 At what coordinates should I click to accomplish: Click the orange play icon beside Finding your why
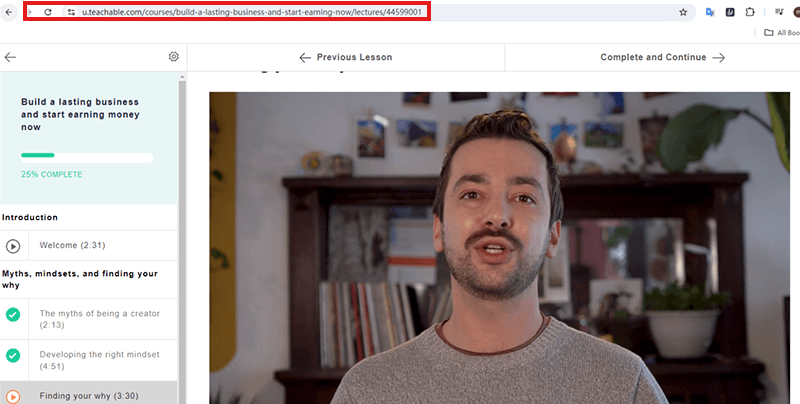coord(13,396)
